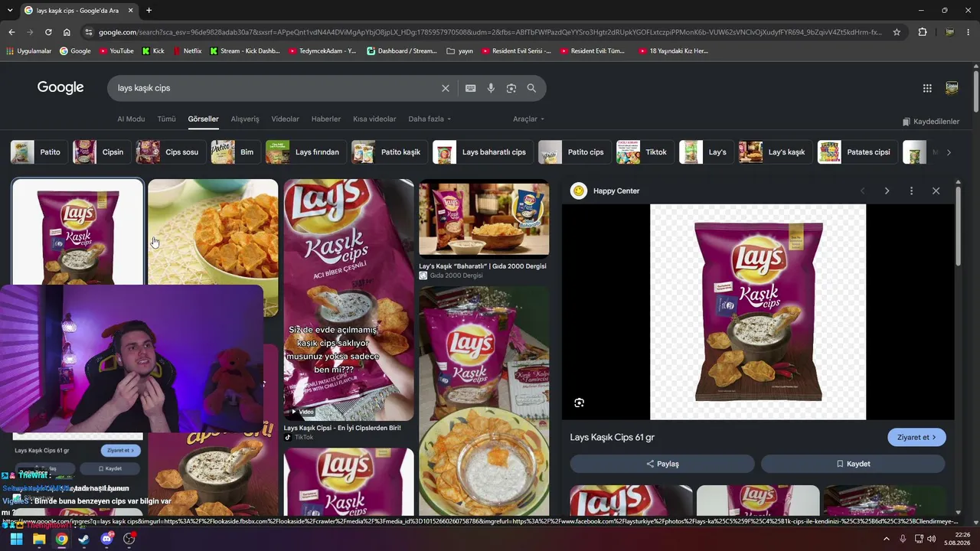Image resolution: width=980 pixels, height=551 pixels.
Task: Filter by the Lays baharatlı cips chip
Action: [x=483, y=152]
